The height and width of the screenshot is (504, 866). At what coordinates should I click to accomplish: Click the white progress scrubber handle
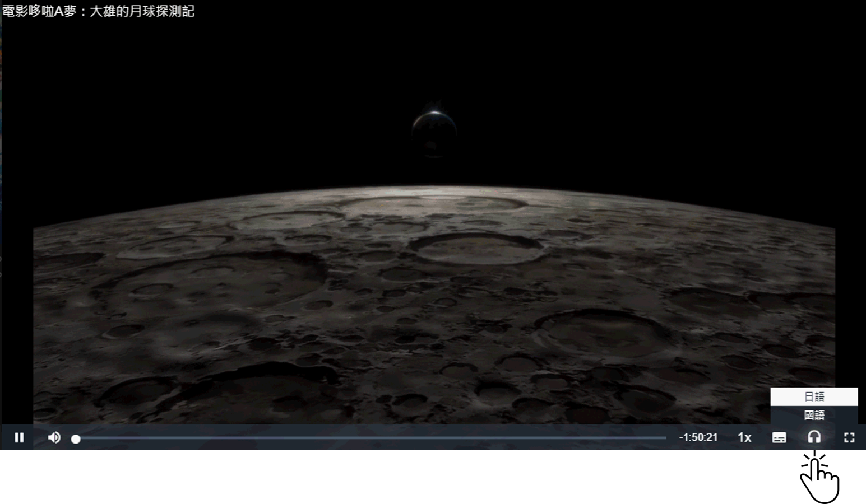(76, 439)
